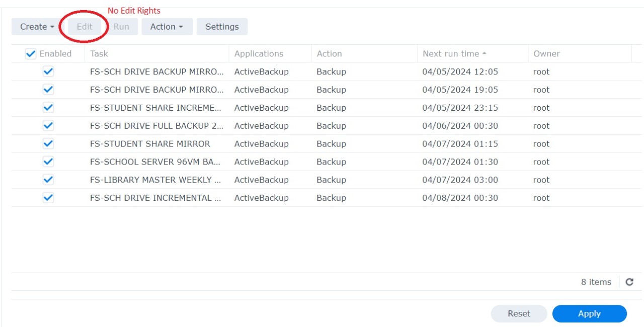Select the FS-STUDENT SHARE MIRROR task name
Image resolution: width=644 pixels, height=327 pixels.
click(x=150, y=144)
